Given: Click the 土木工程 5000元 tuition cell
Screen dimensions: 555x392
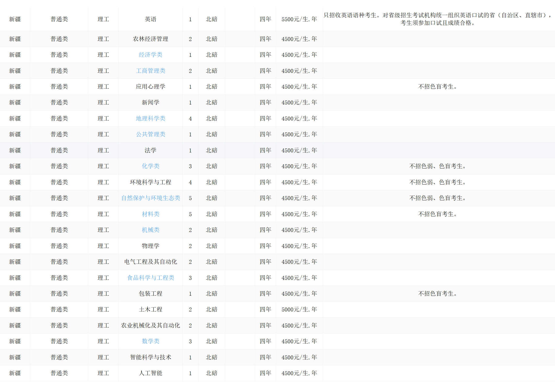Looking at the screenshot, I should pyautogui.click(x=299, y=309).
